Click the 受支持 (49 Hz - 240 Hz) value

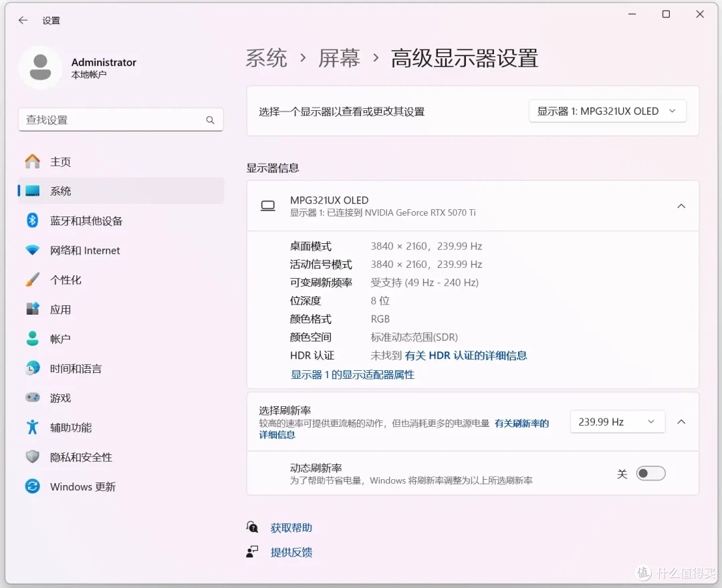(425, 283)
